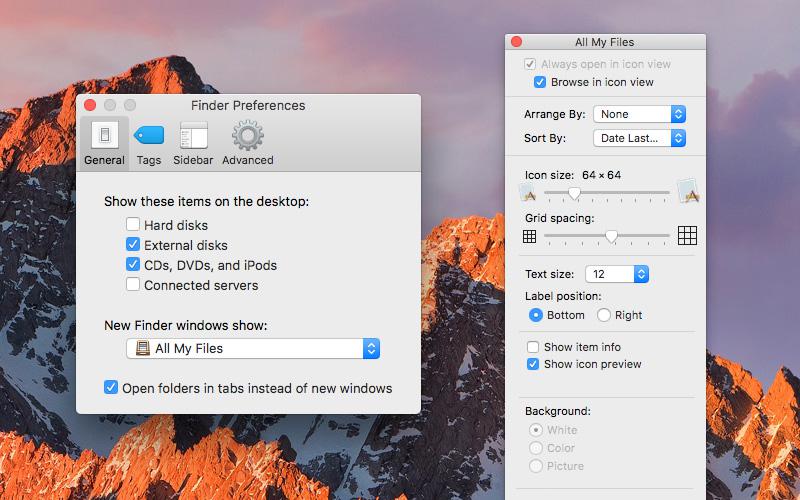This screenshot has width=800, height=500.
Task: Click the Grid spacing slider handle
Action: pyautogui.click(x=611, y=236)
